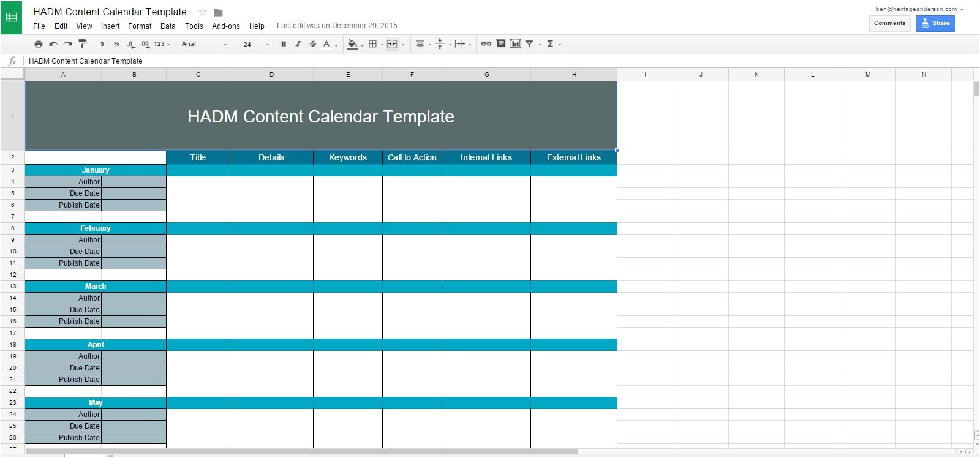Screen dimensions: 980x458
Task: Click the Details heading cell
Action: point(271,157)
